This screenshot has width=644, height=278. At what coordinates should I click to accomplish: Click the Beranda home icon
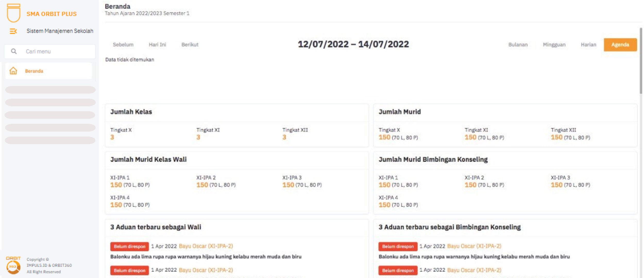tap(13, 71)
